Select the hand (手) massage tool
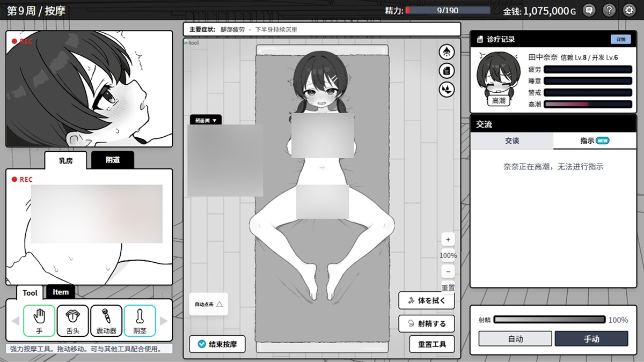The image size is (644, 362). (x=39, y=320)
